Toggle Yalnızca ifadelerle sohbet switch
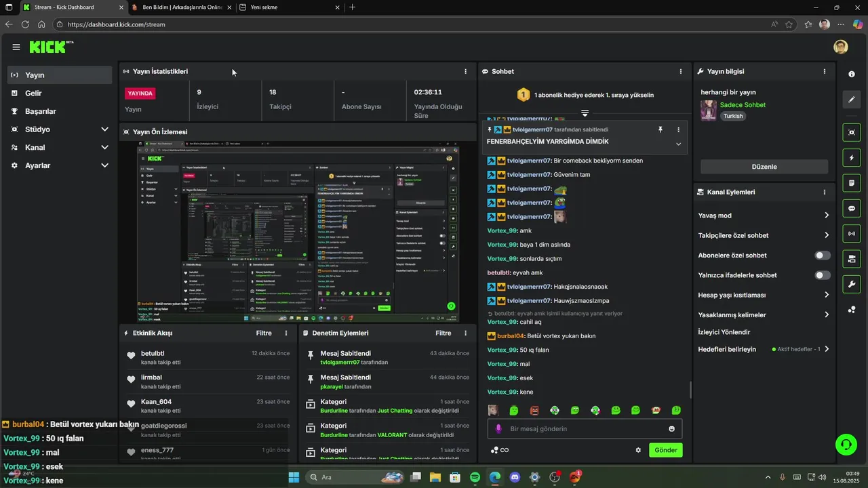This screenshot has width=868, height=488. click(x=823, y=275)
